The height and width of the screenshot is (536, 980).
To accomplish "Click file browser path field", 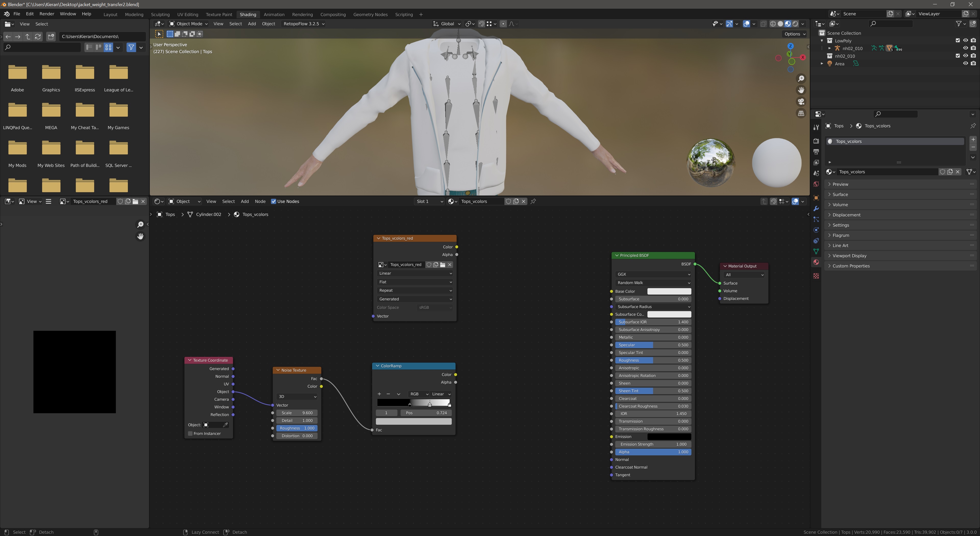I will point(102,36).
